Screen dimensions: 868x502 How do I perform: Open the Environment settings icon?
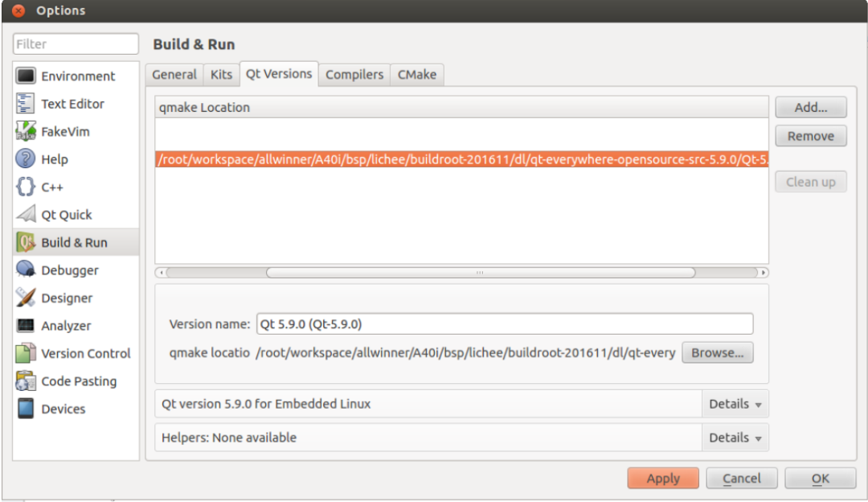click(x=26, y=76)
